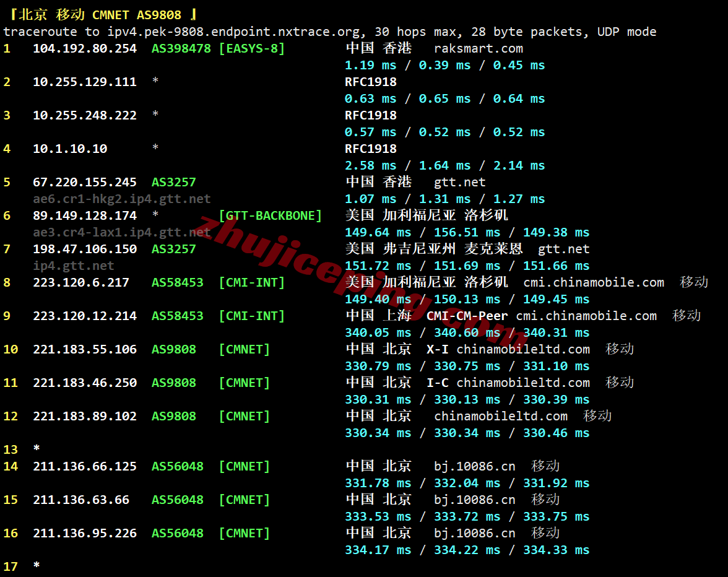This screenshot has width=728, height=577.
Task: Select IP 221.183.46.250 at hop 11
Action: coord(85,383)
